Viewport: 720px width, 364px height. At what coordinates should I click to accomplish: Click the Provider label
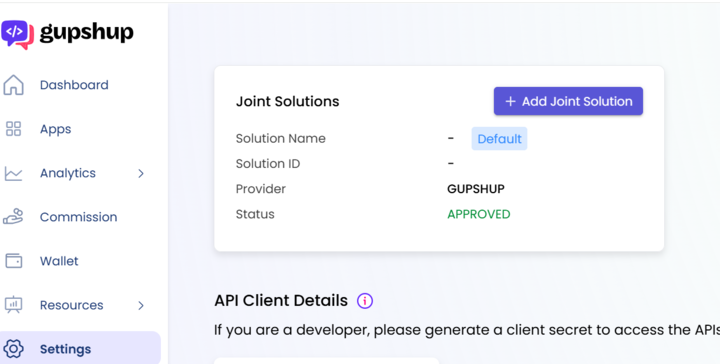tap(260, 189)
